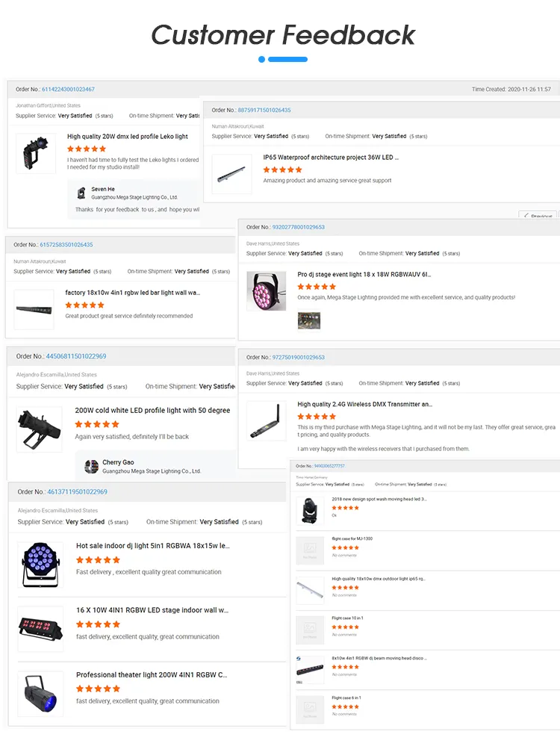Viewport: 560px width, 755px height.
Task: Click the spot wash moving head thumbnail in the German review
Action: point(309,512)
